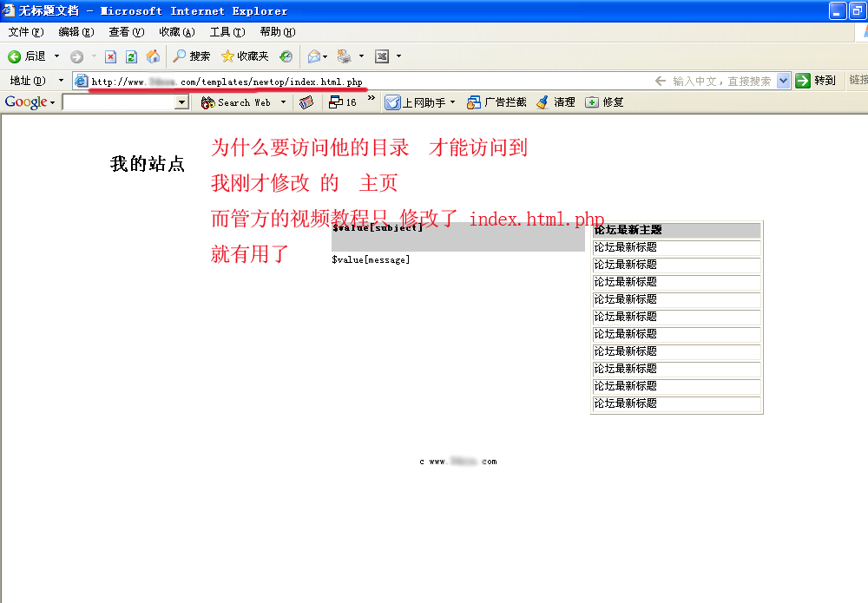Click the green Back arrow icon
Image resolution: width=868 pixels, height=603 pixels.
click(x=15, y=56)
